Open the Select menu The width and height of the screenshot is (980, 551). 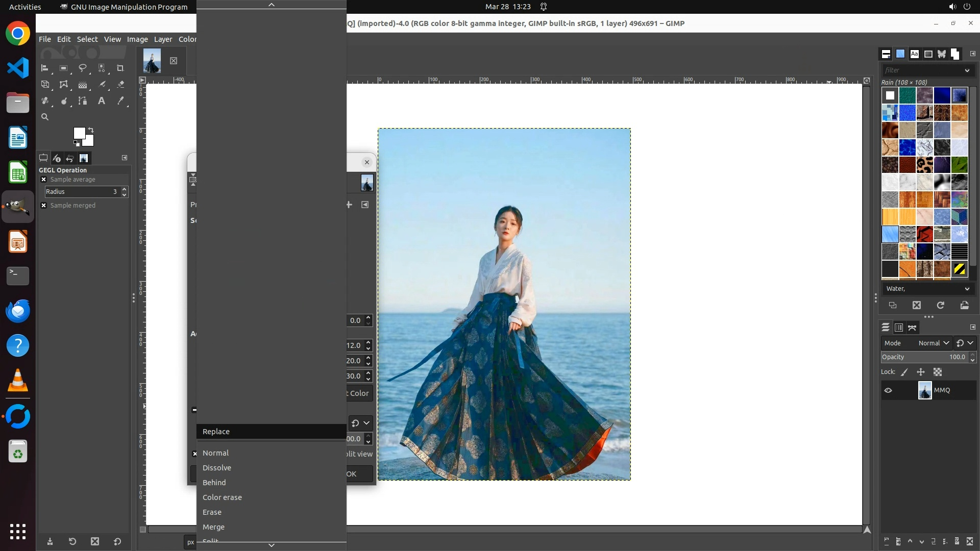click(x=87, y=39)
